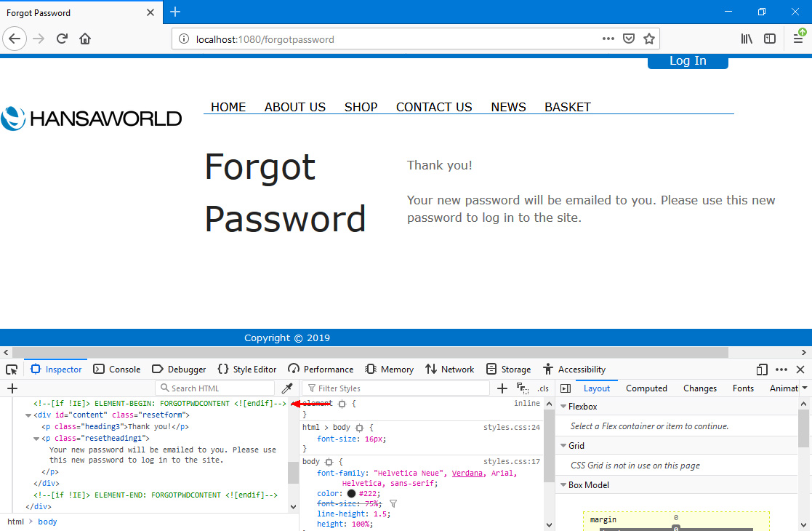Click the Filter Styles field
The width and height of the screenshot is (812, 531).
tap(396, 388)
